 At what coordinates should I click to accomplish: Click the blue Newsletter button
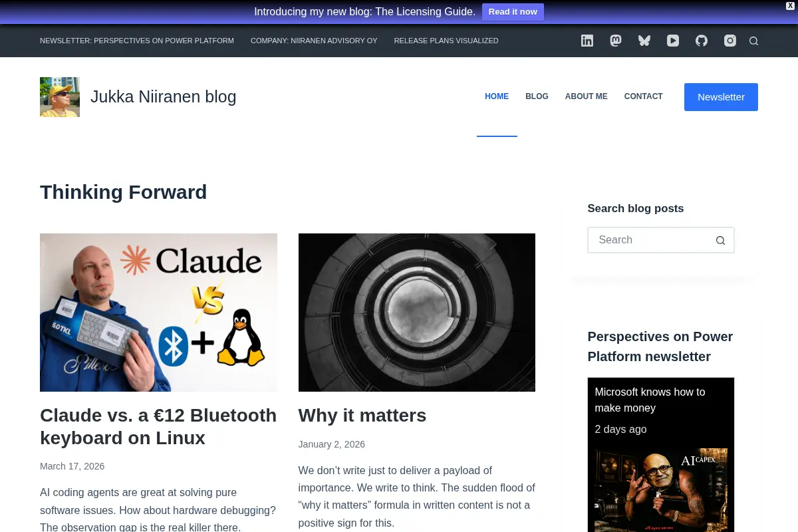pyautogui.click(x=721, y=97)
